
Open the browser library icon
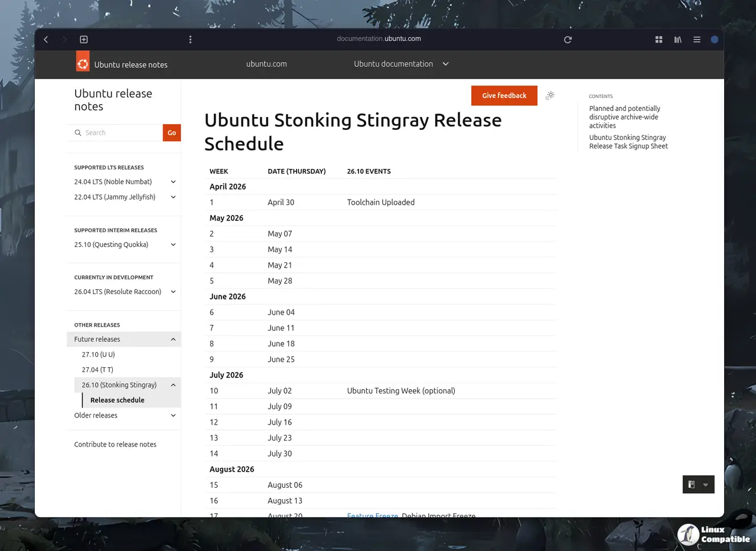[x=678, y=40]
